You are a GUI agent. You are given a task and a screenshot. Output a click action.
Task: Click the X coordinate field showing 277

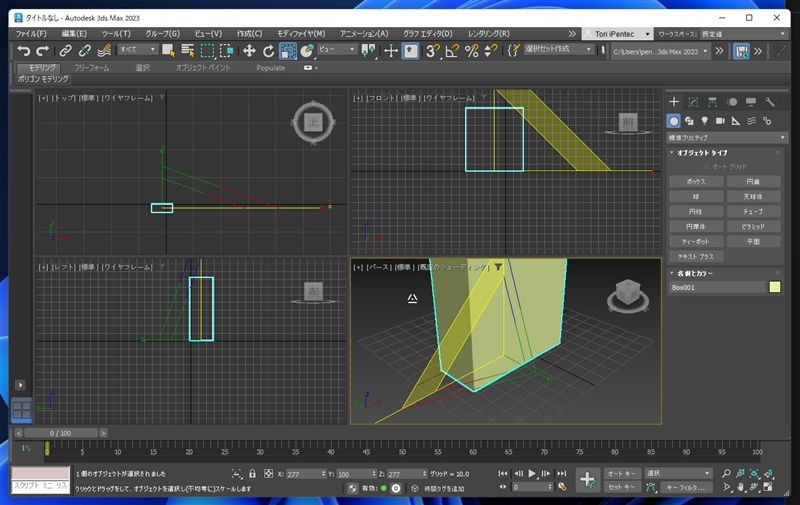coord(305,474)
